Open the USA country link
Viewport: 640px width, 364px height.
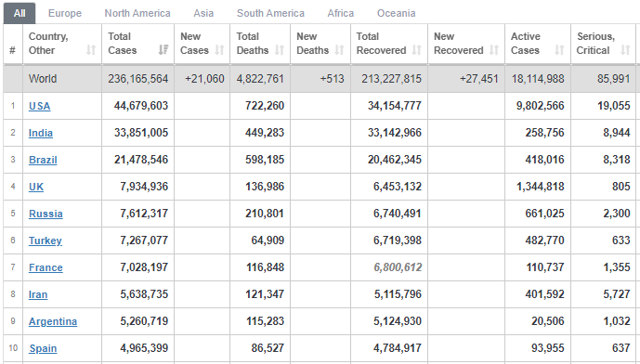[40, 106]
